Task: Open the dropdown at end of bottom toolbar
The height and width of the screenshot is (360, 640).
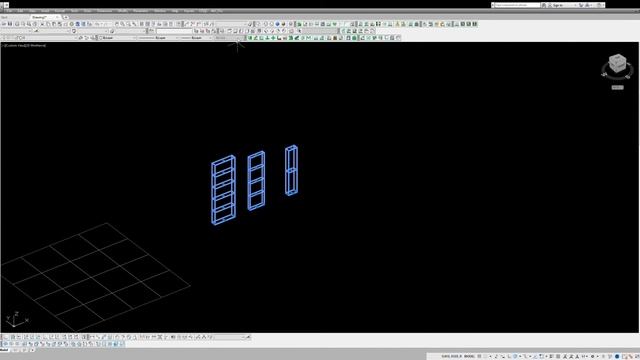Action: (232, 337)
